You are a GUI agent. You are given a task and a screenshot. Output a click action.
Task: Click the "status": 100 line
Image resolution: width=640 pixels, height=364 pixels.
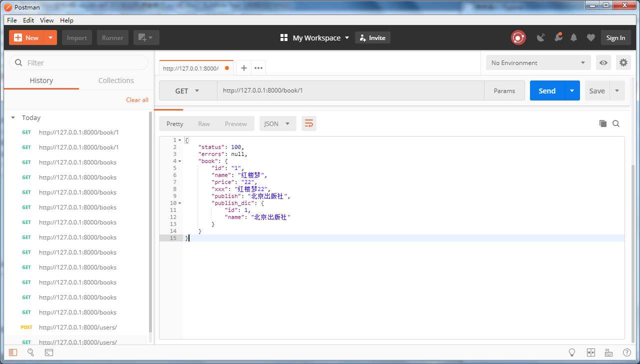coord(220,147)
